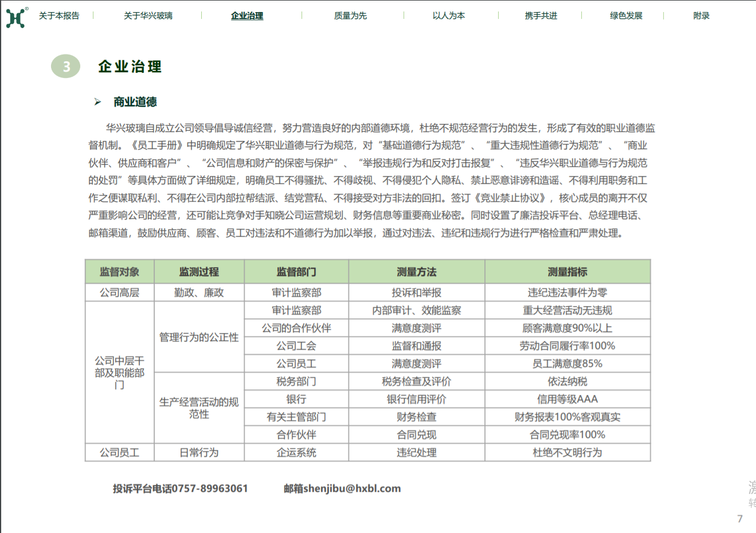Click the Huaxing logo icon in header
This screenshot has width=756, height=533.
click(x=16, y=18)
